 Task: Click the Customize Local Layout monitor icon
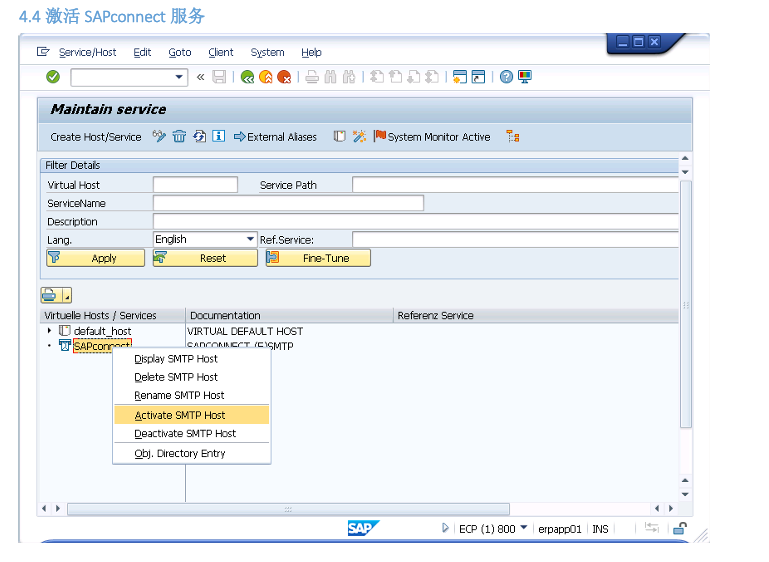point(525,77)
